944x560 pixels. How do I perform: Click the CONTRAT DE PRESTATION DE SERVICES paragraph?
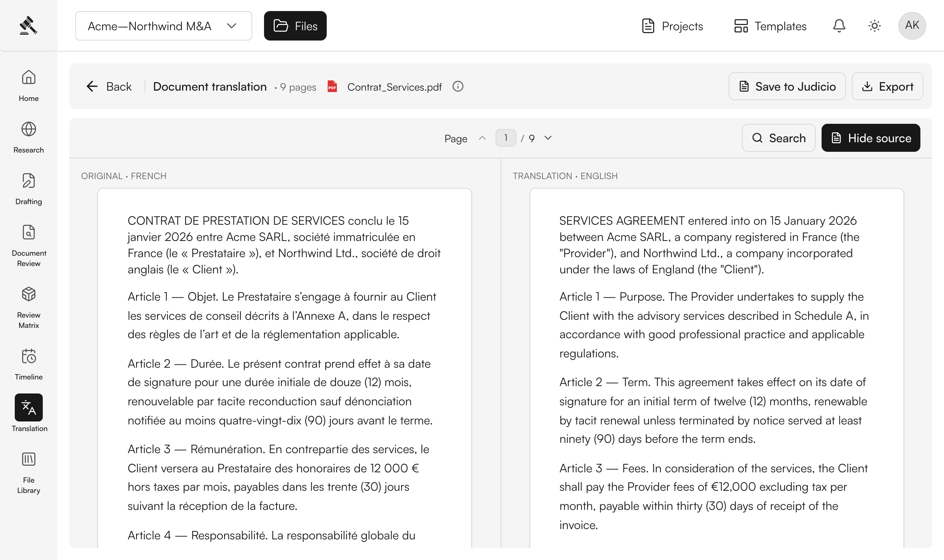click(x=284, y=245)
